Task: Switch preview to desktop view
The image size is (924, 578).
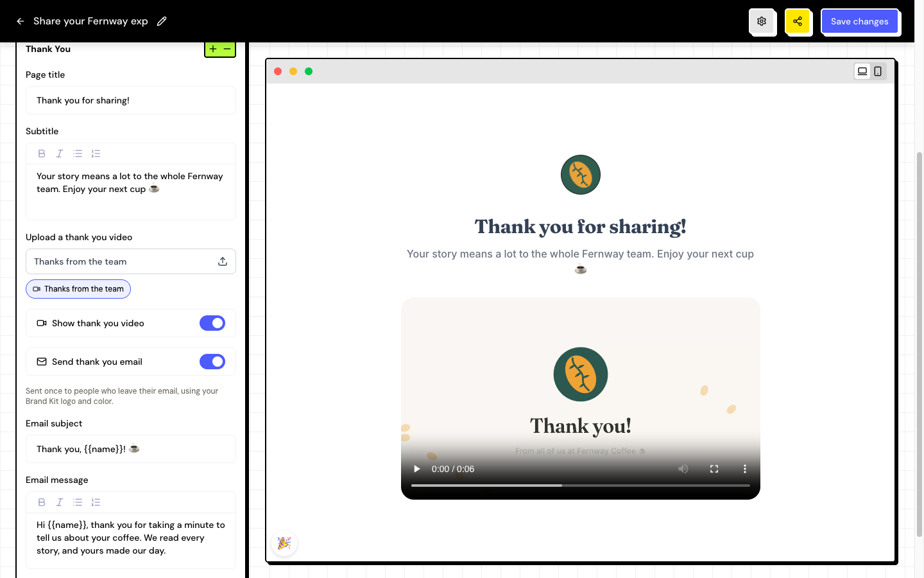Action: (862, 71)
